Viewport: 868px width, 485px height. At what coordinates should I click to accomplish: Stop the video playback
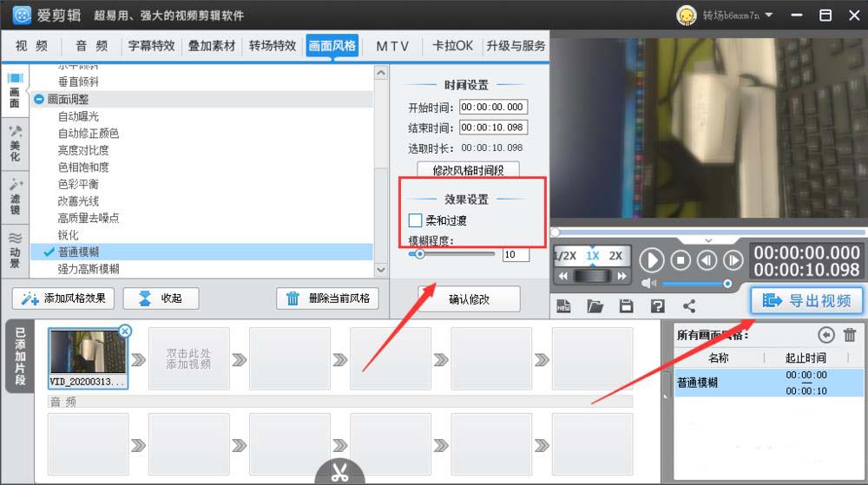[681, 260]
